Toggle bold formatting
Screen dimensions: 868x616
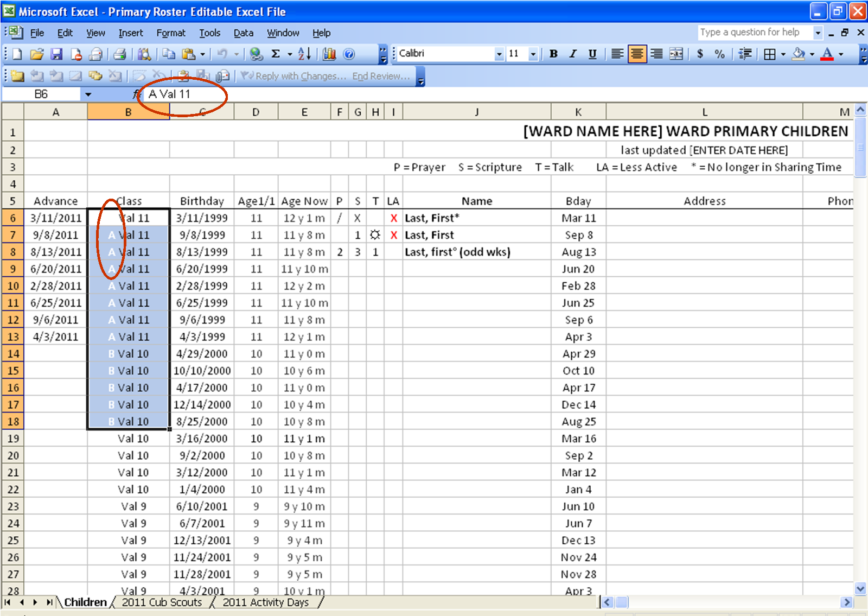pos(553,54)
